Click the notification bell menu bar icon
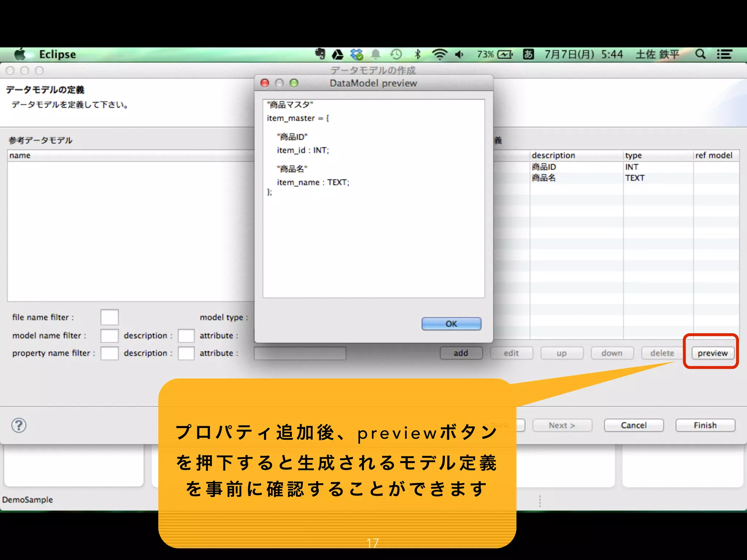 [376, 55]
